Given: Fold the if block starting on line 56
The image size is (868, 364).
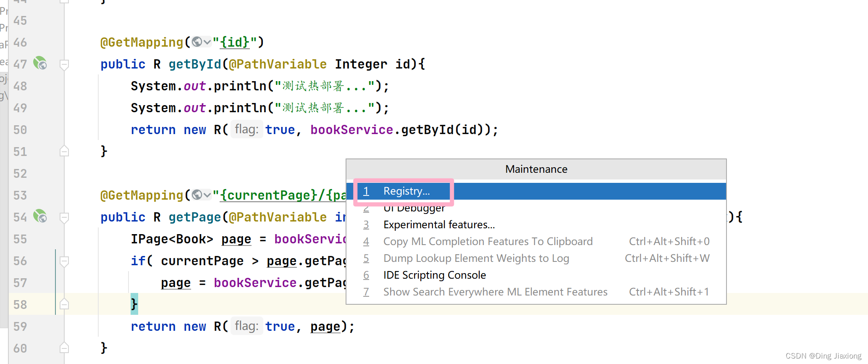Looking at the screenshot, I should pos(64,261).
